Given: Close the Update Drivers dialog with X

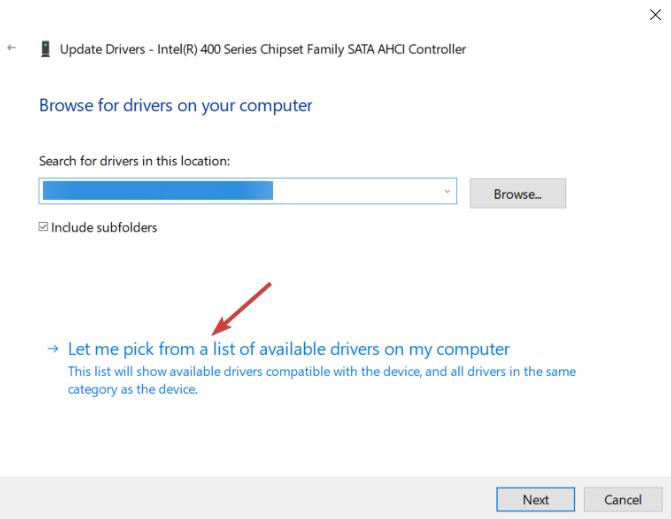Looking at the screenshot, I should (655, 16).
